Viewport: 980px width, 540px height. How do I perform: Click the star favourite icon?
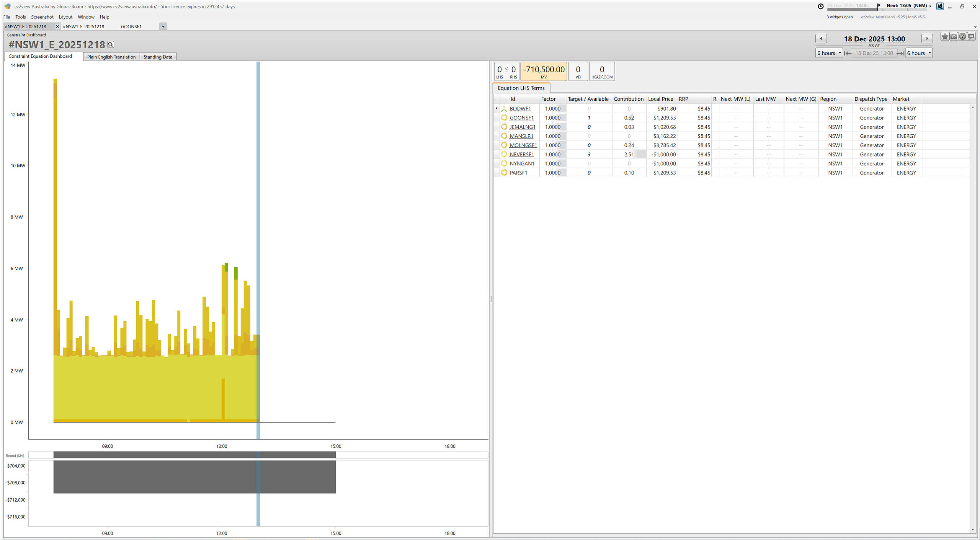pos(945,37)
